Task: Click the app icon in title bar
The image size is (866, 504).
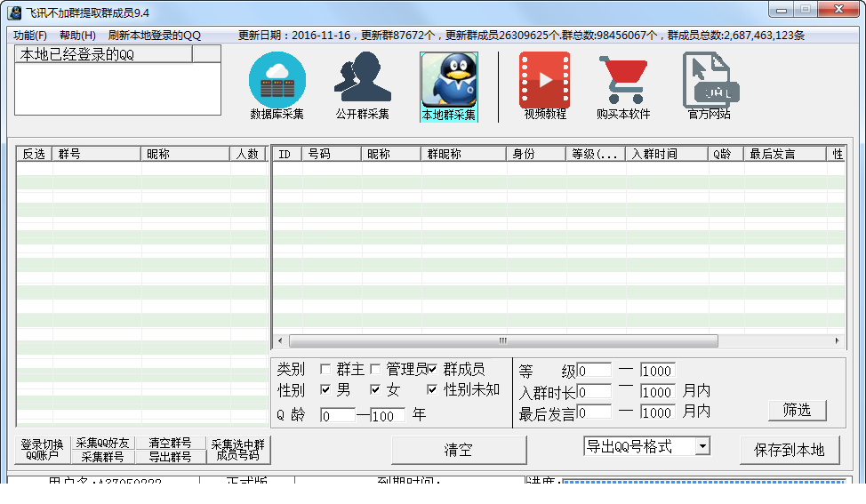Action: (14, 12)
